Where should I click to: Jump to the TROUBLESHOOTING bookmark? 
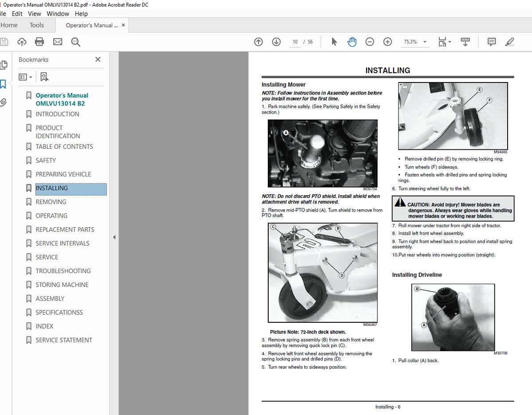pyautogui.click(x=63, y=271)
